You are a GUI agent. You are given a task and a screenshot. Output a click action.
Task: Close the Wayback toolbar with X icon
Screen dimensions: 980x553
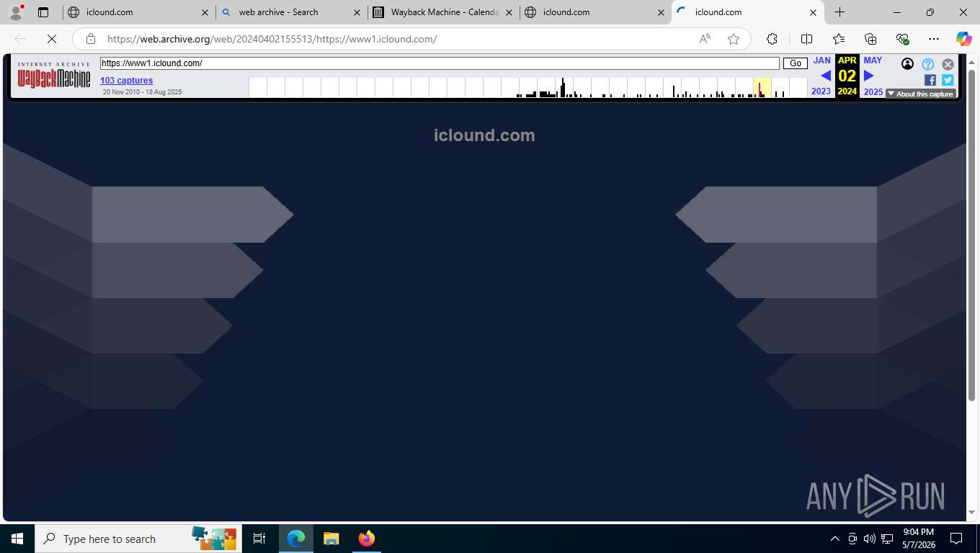(948, 64)
